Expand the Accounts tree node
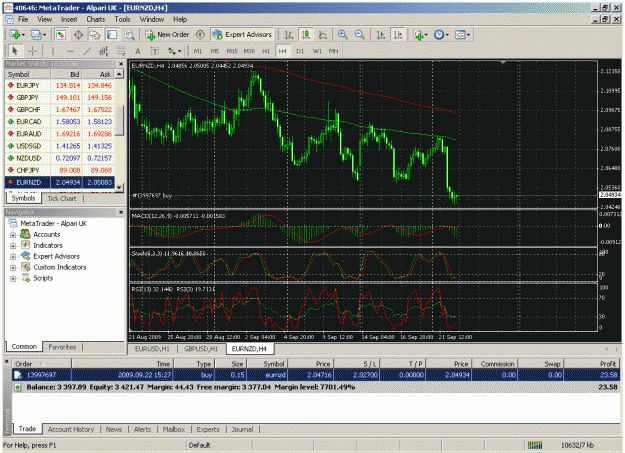The height and width of the screenshot is (453, 625). coord(13,234)
